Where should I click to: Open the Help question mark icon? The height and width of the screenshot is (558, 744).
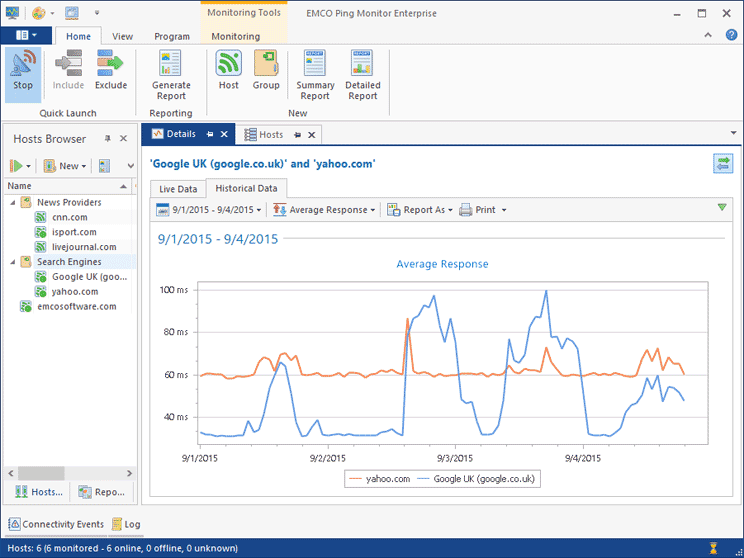point(732,36)
